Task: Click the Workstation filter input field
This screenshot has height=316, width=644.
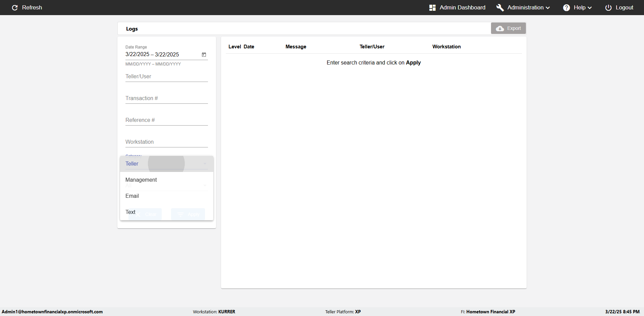Action: click(167, 142)
